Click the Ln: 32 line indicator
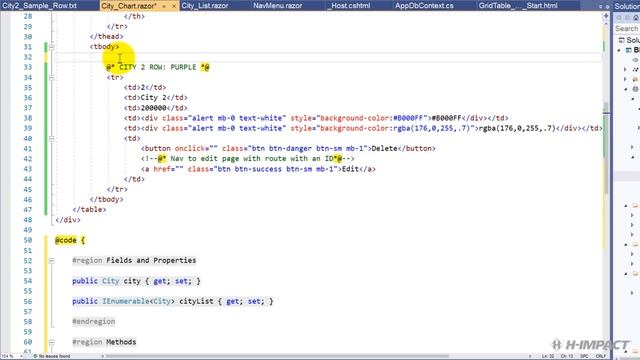 coord(548,356)
